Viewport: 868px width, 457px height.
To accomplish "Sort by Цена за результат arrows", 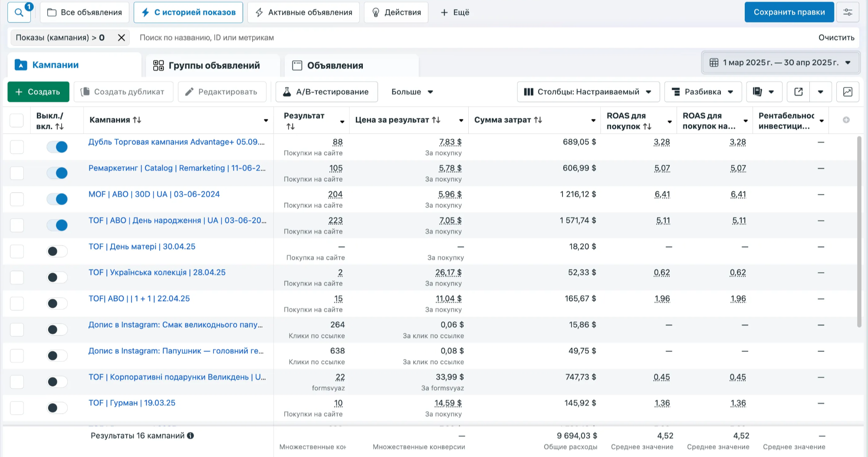I will tap(436, 120).
